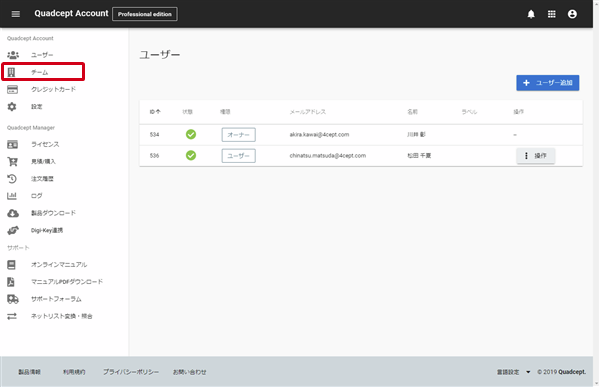Click the 操作 button for ID 536
Viewport: 600px width, 387px height.
pyautogui.click(x=535, y=155)
